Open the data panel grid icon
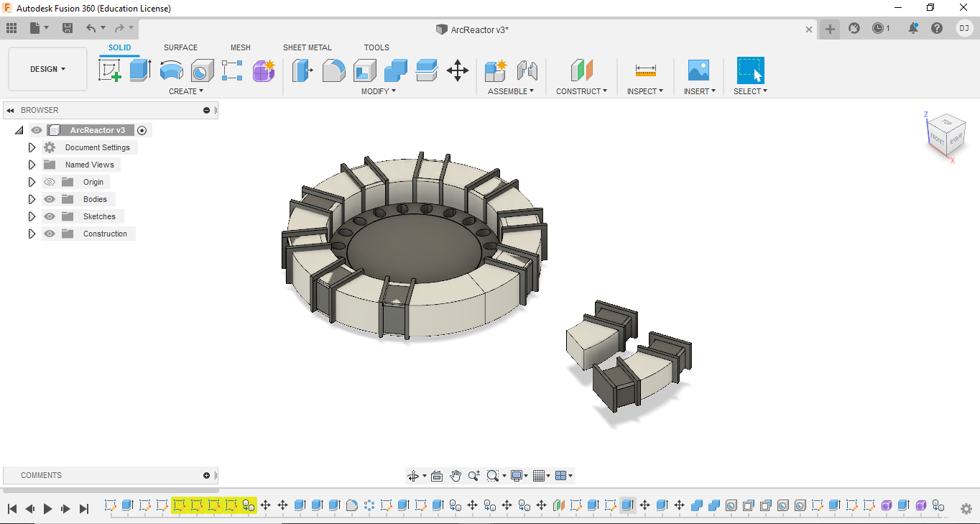 click(11, 28)
